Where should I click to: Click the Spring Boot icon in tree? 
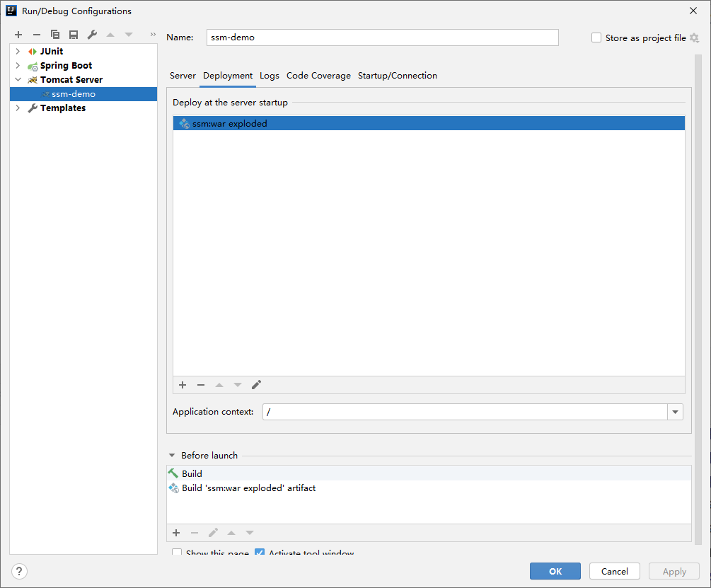click(x=33, y=67)
